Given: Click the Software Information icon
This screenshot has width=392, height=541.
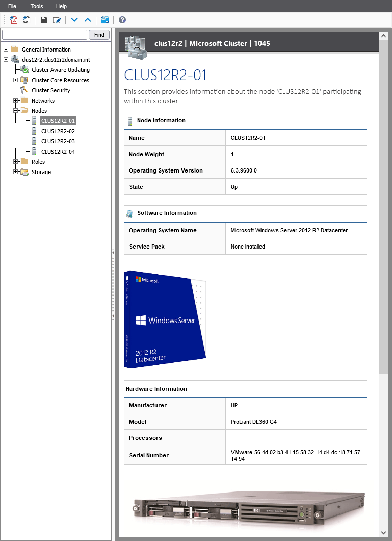Looking at the screenshot, I should click(x=129, y=213).
